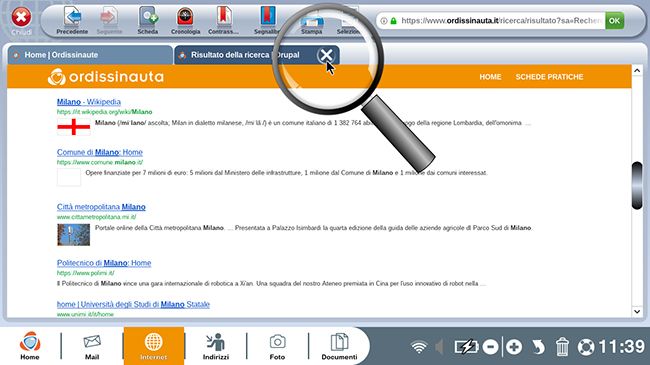
Task: Click the Città metropolitana thumbnail image
Action: click(x=73, y=235)
